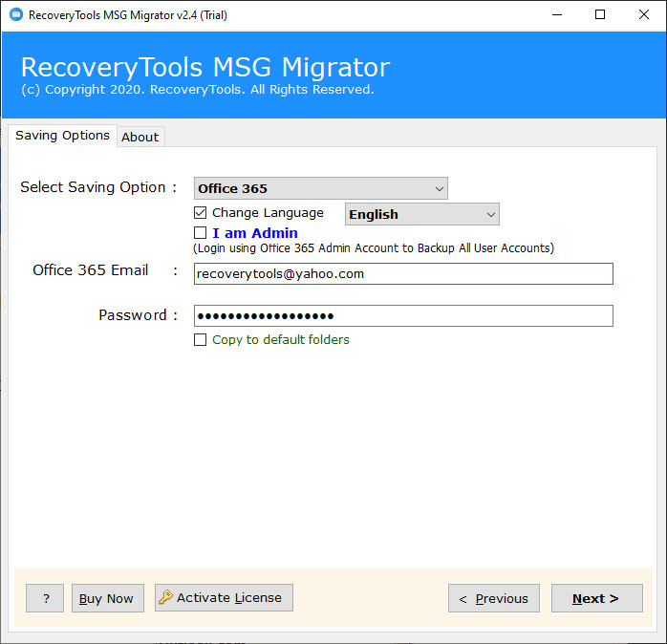Click the "Password" label
The height and width of the screenshot is (644, 667).
[x=132, y=315]
